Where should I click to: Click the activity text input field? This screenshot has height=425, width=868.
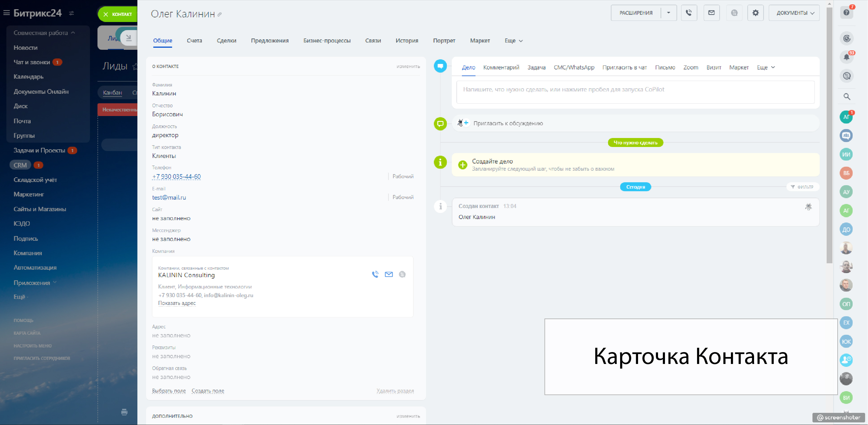click(x=635, y=92)
